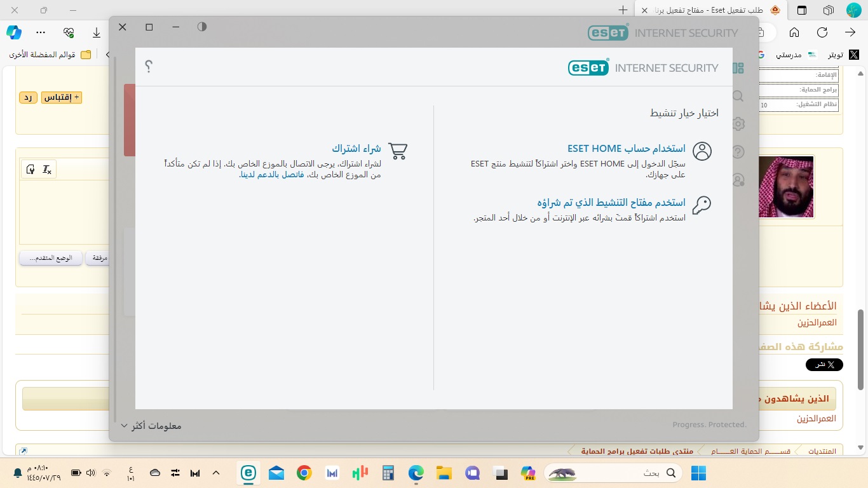868x488 pixels.
Task: Open the 'تويتر' X bookmark
Action: (x=843, y=55)
